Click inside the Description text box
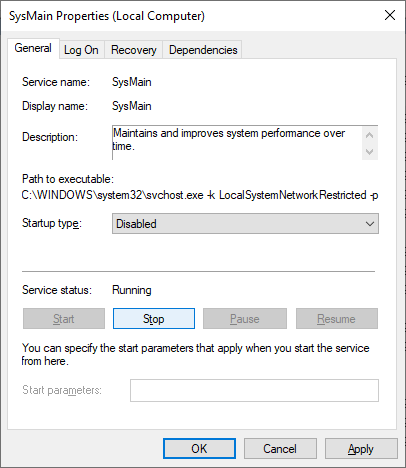The image size is (406, 468). coord(237,143)
